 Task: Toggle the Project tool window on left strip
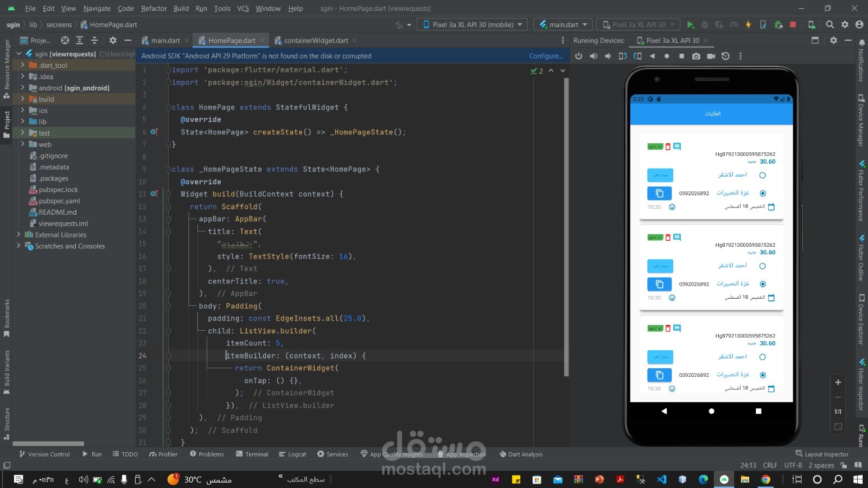coord(7,124)
